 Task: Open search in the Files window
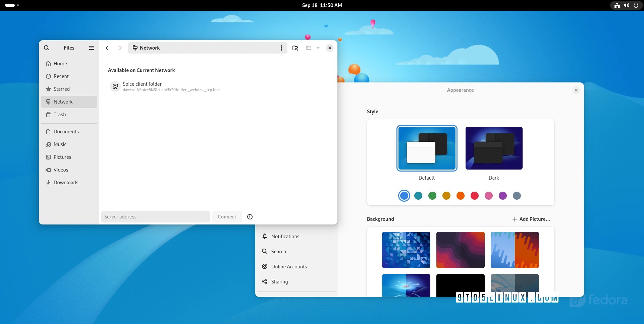[x=47, y=48]
